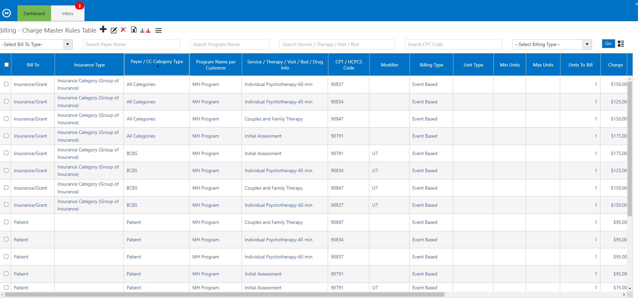Click the circular fast-forward icon in header
Image resolution: width=644 pixels, height=298 pixels.
pos(6,13)
